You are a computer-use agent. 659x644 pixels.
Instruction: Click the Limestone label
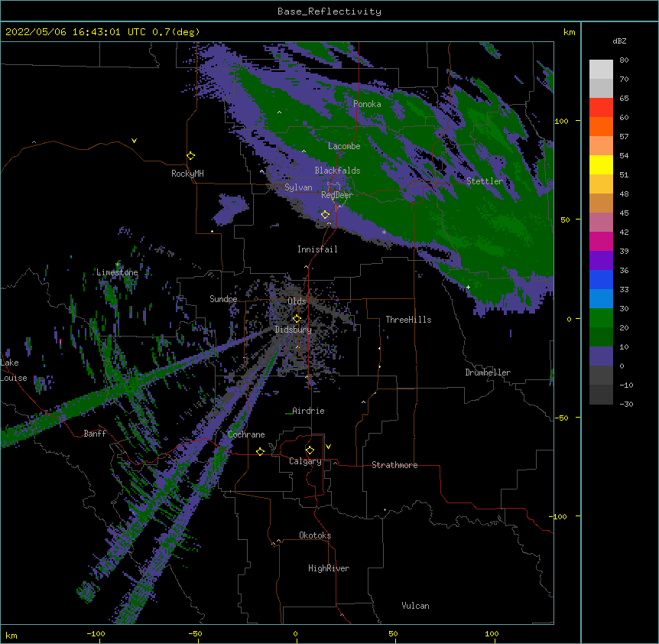pos(117,272)
